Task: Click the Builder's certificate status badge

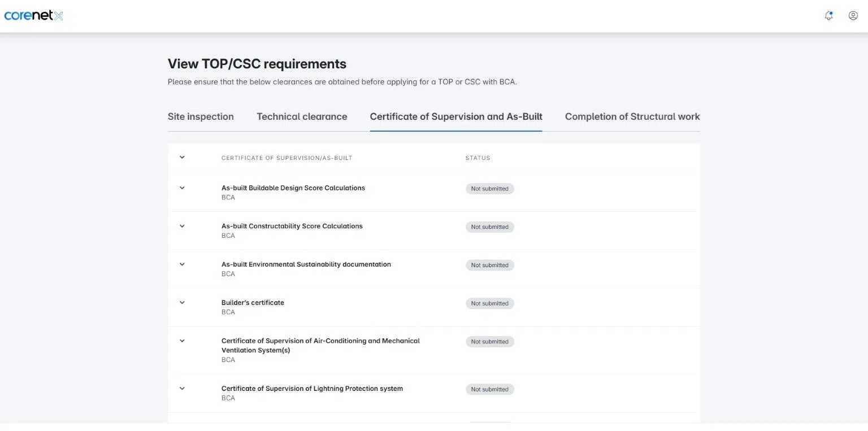Action: (489, 303)
